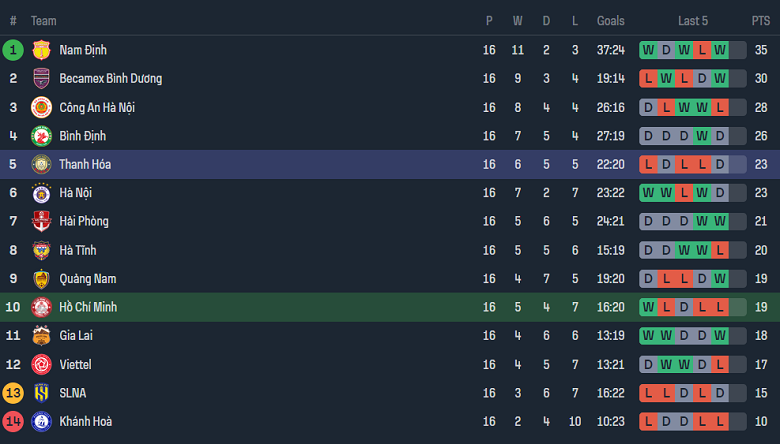The height and width of the screenshot is (444, 780).
Task: Click the Hải Phòng club crest
Action: coord(41,221)
